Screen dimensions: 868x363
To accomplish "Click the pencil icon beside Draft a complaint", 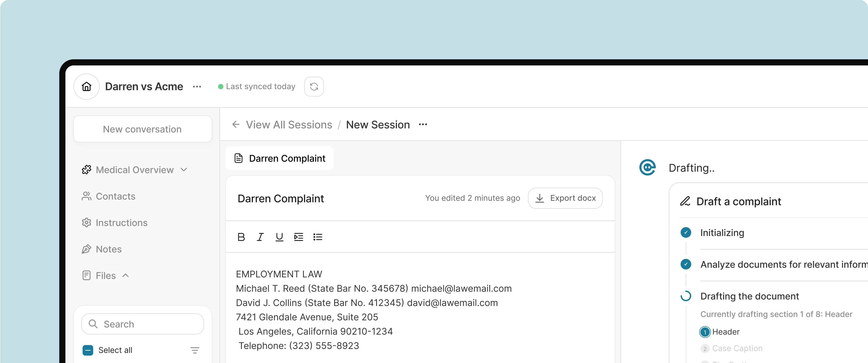I will [x=685, y=201].
